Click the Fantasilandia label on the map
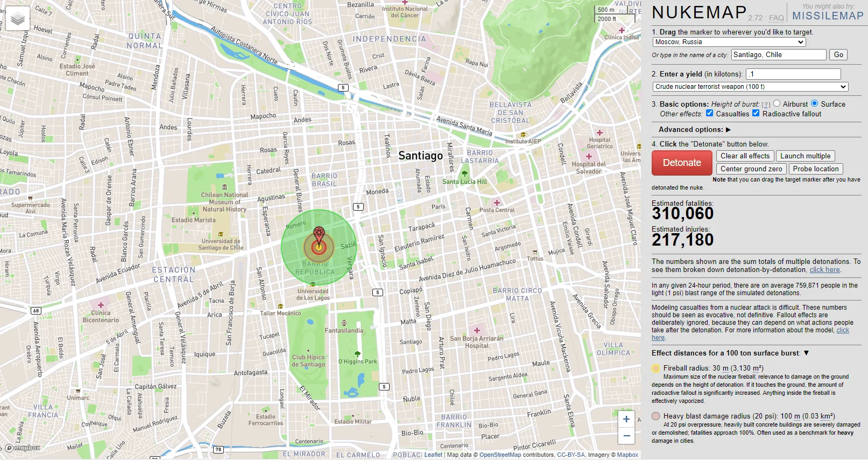The width and height of the screenshot is (868, 460). coord(344,331)
